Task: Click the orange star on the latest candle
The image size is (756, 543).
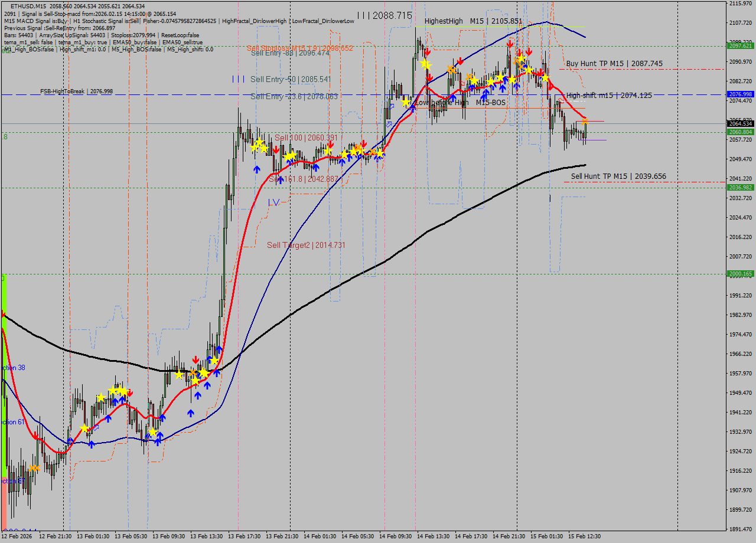Action: [x=585, y=121]
